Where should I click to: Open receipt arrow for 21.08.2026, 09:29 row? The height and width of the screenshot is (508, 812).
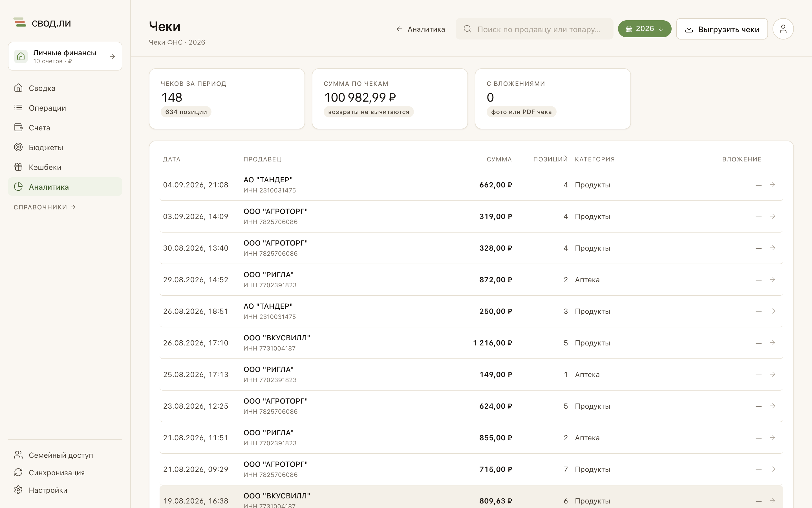pos(773,469)
